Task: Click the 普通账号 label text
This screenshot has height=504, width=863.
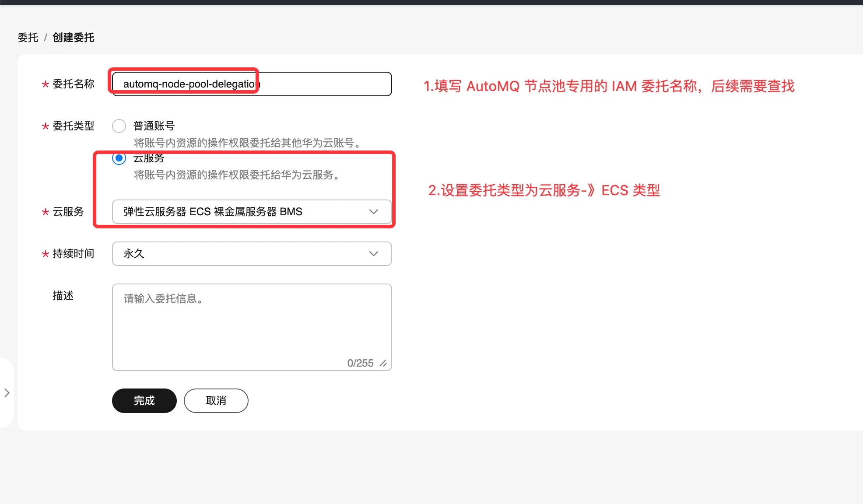Action: click(154, 126)
